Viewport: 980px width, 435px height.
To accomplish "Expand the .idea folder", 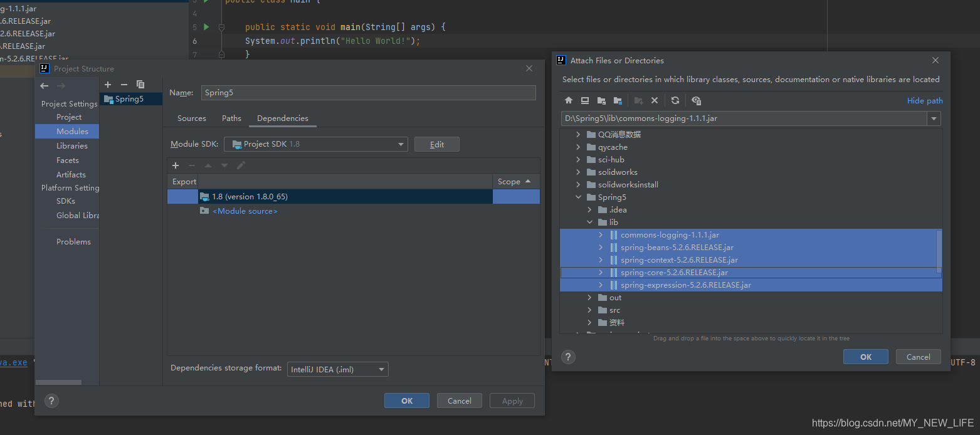I will tap(589, 210).
